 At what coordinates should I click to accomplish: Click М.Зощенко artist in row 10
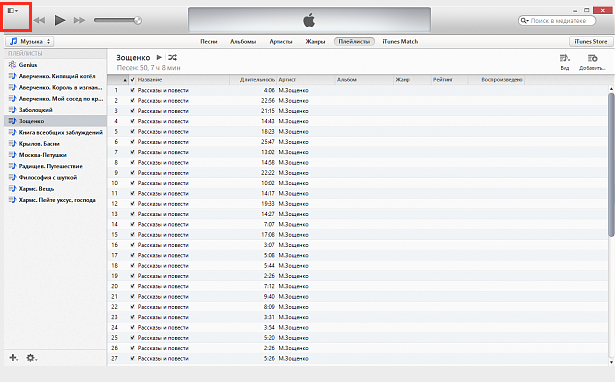(x=293, y=183)
